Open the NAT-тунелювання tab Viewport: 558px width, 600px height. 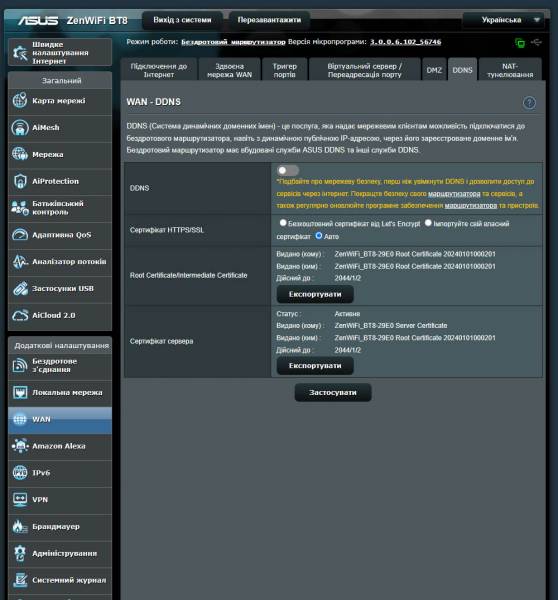510,70
